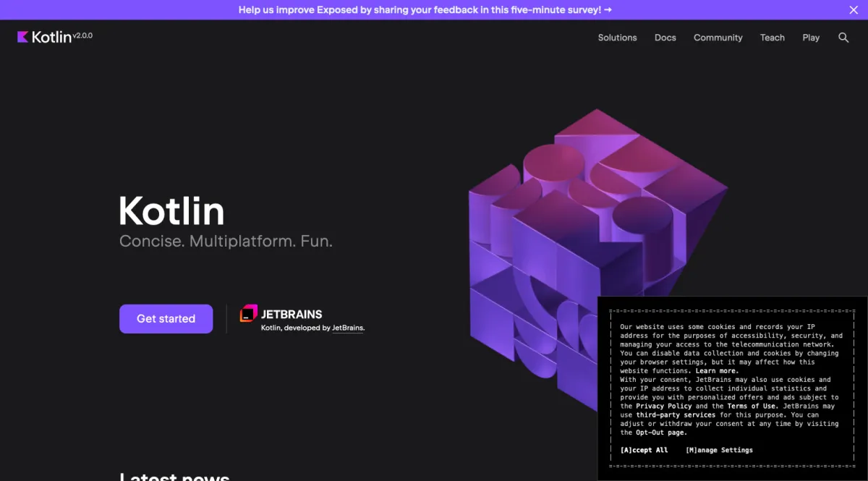Screen dimensions: 868x481
Task: Click the Kotlin logo in header
Action: pos(44,37)
